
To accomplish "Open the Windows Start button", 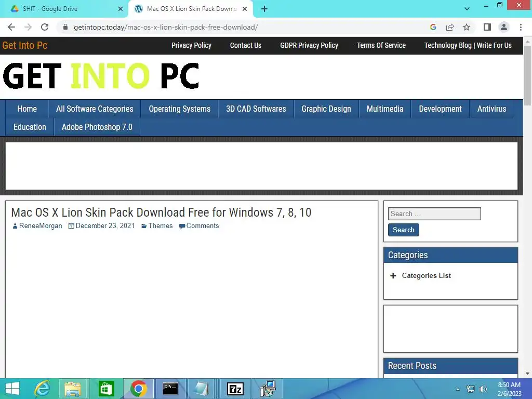I will click(x=12, y=389).
